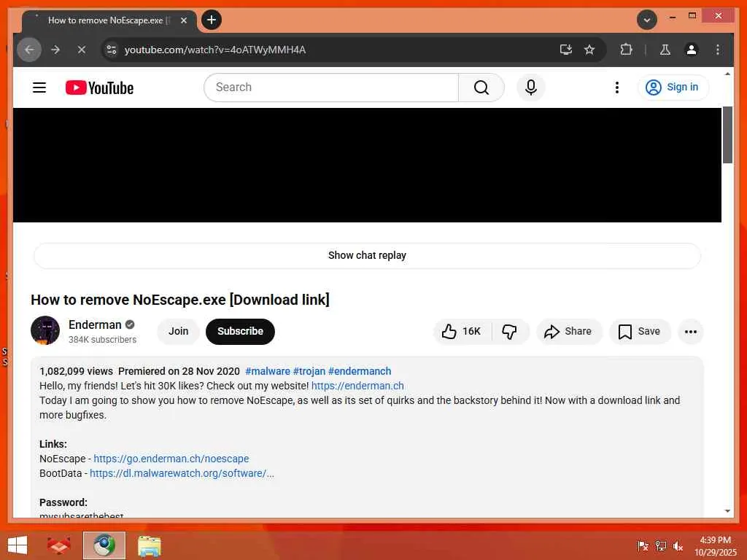747x560 pixels.
Task: Focus the YouTube Search input field
Action: pos(332,87)
